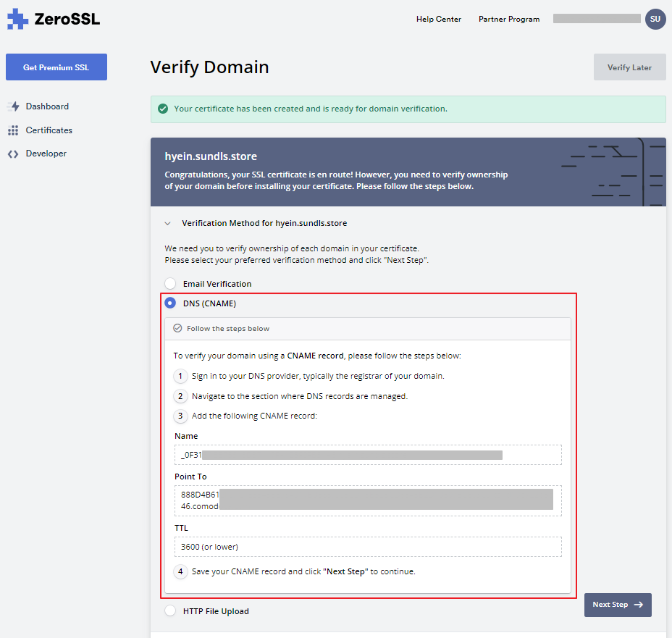
Task: Click the Verify Later button
Action: tap(629, 67)
